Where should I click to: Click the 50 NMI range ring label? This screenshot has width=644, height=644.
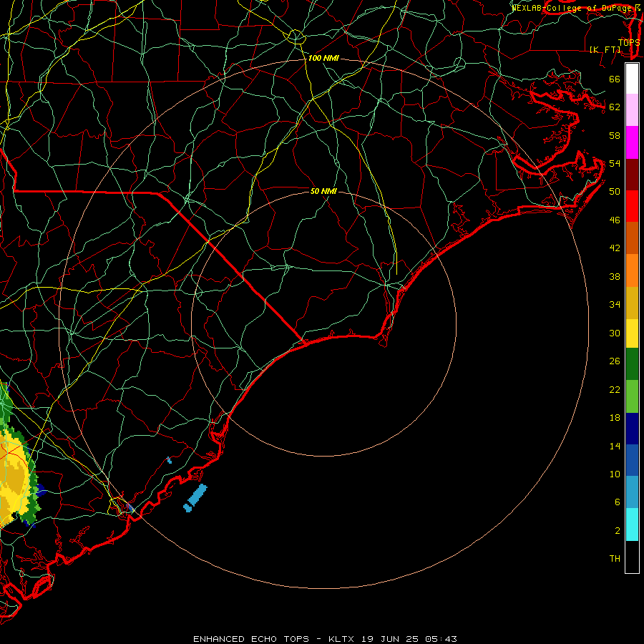[x=323, y=191]
